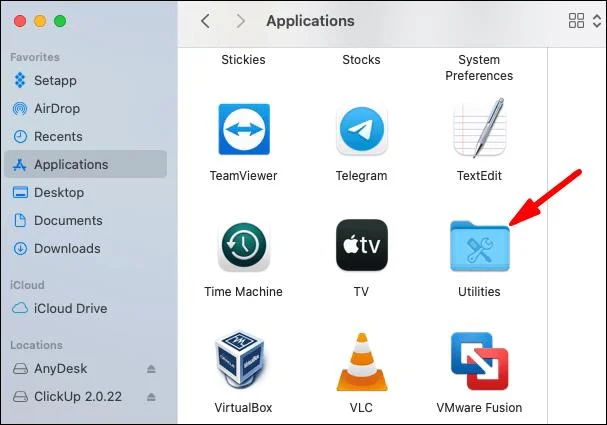Go forward with the forward chevron
607x425 pixels.
pos(241,21)
